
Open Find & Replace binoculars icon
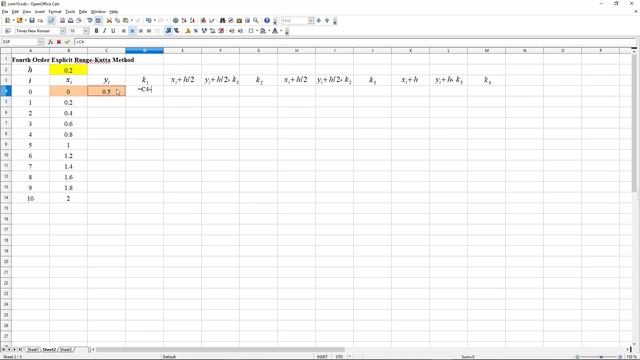222,20
